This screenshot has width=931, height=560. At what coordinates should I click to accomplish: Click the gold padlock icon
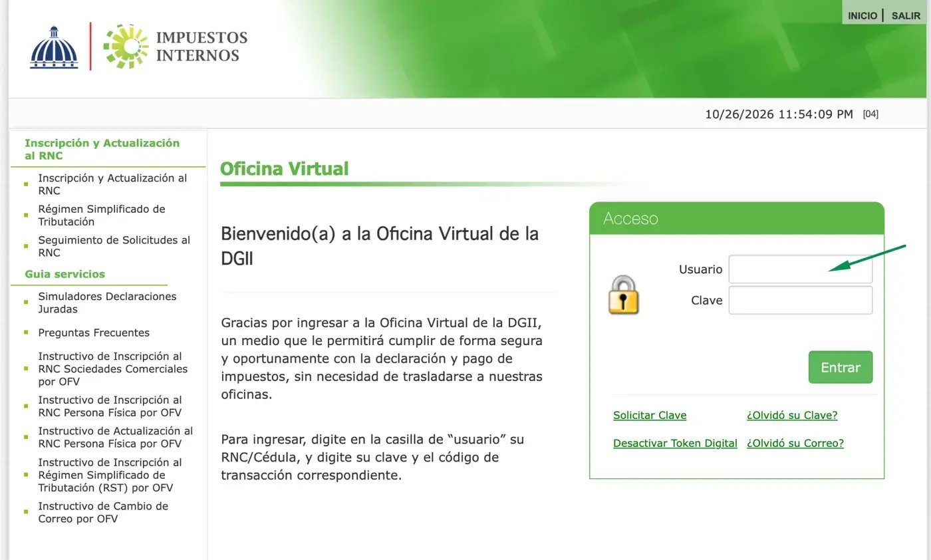(x=623, y=295)
